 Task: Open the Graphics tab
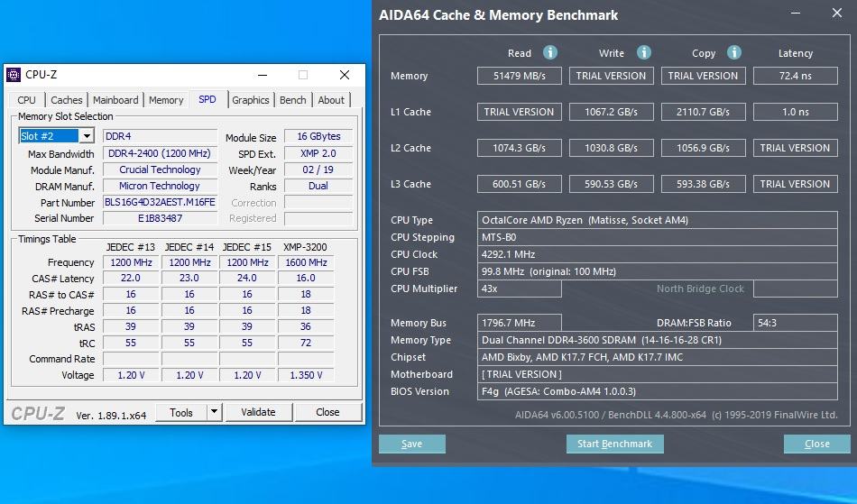[250, 100]
